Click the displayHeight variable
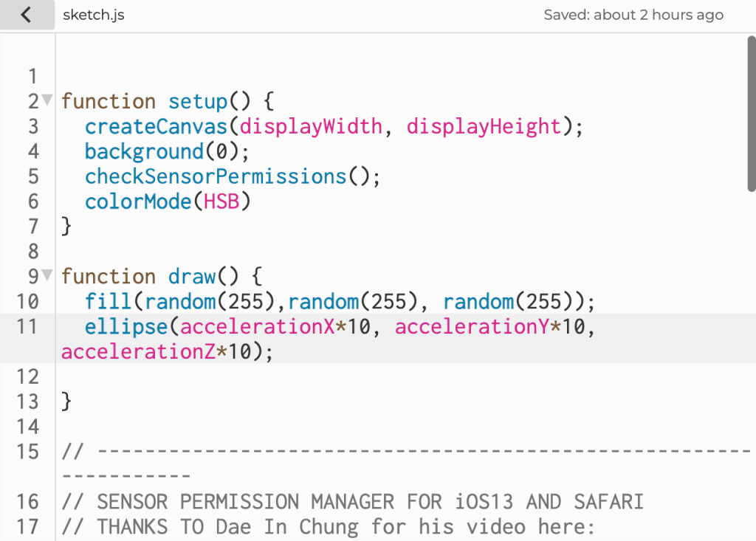 [x=484, y=126]
